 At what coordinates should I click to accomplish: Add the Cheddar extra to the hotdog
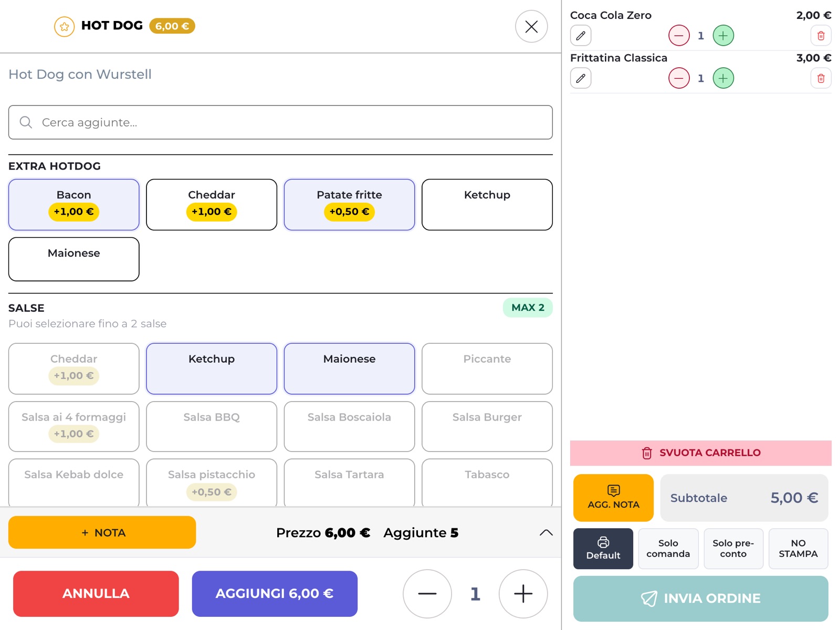(x=212, y=205)
